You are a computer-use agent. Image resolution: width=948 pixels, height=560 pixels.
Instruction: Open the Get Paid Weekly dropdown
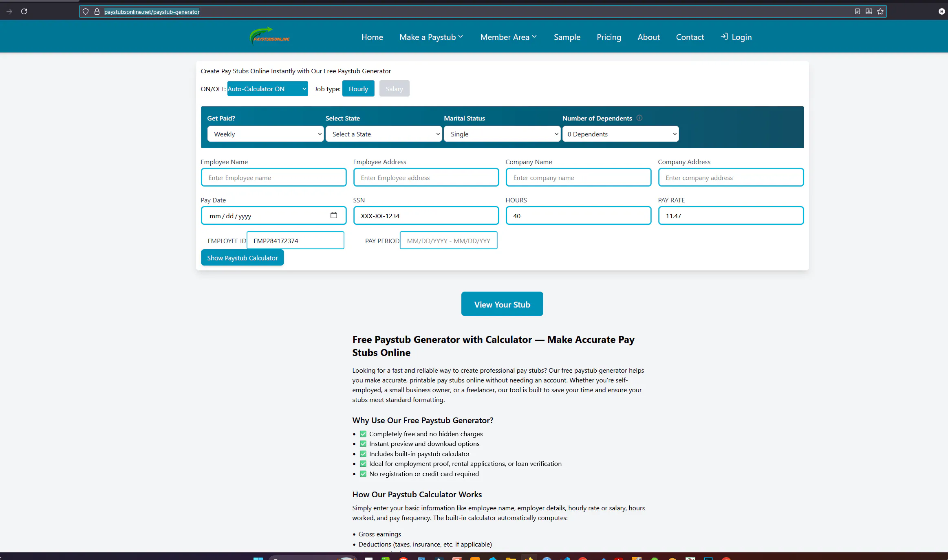tap(266, 134)
